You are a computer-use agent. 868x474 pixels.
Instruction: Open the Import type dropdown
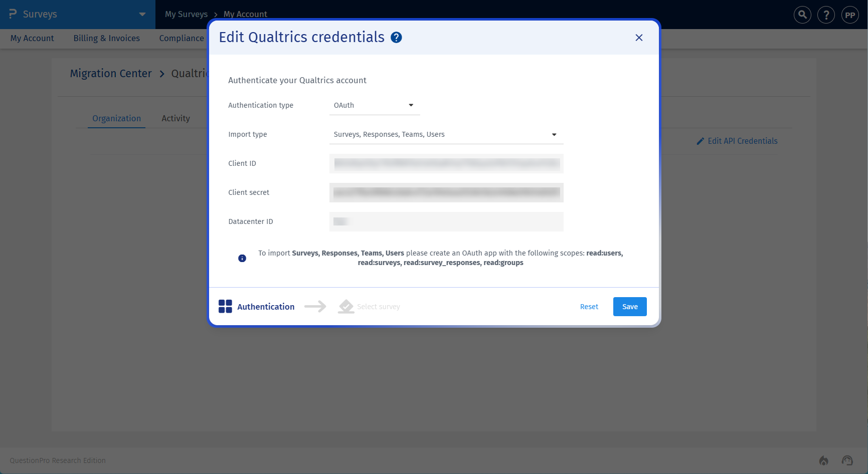(446, 134)
